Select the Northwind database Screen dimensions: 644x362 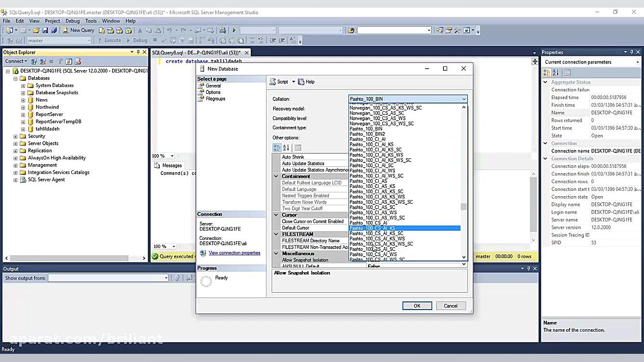[47, 107]
